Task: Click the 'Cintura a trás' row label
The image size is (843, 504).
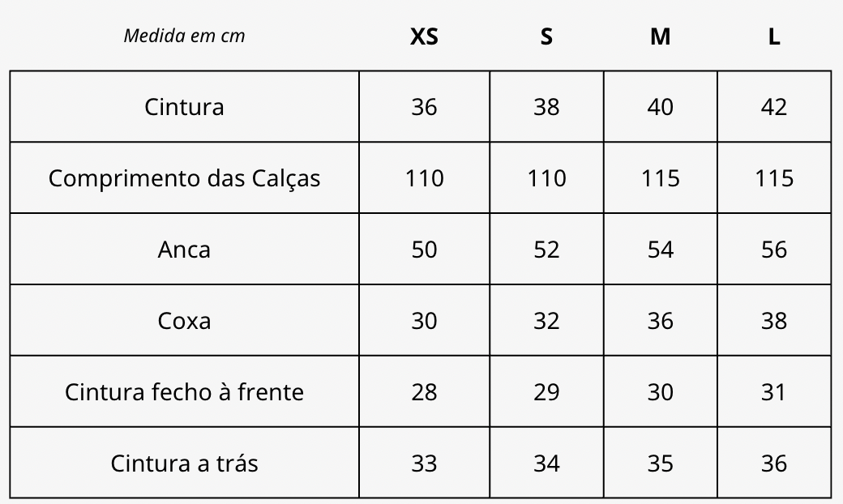Action: point(184,463)
